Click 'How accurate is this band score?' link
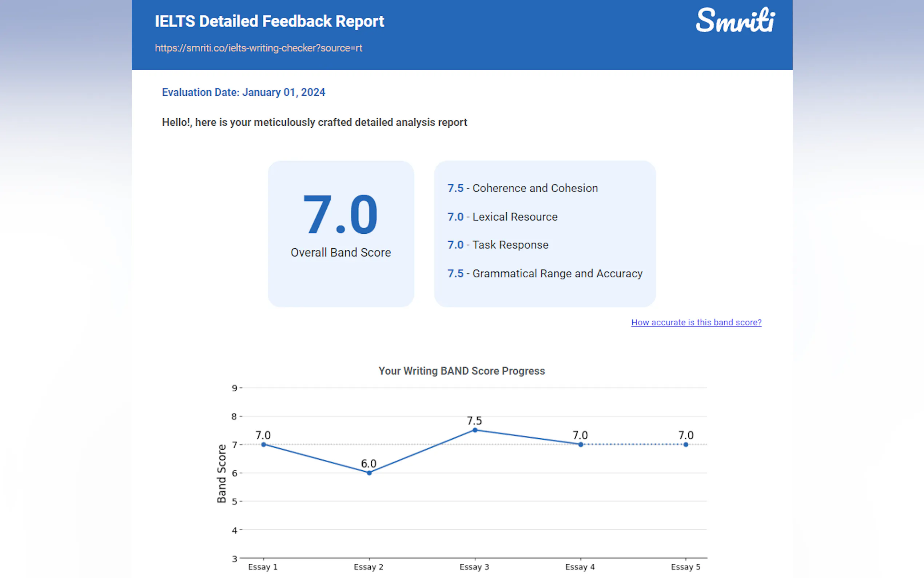The height and width of the screenshot is (578, 924). point(696,322)
